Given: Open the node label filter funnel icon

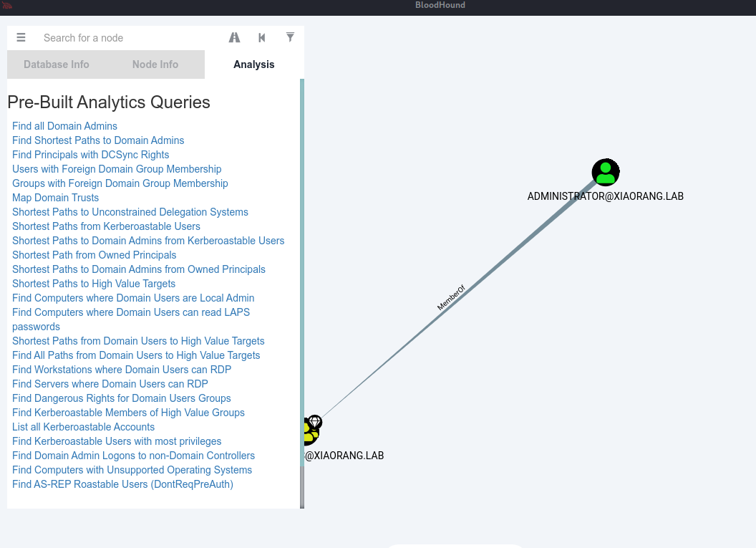Looking at the screenshot, I should [x=290, y=37].
